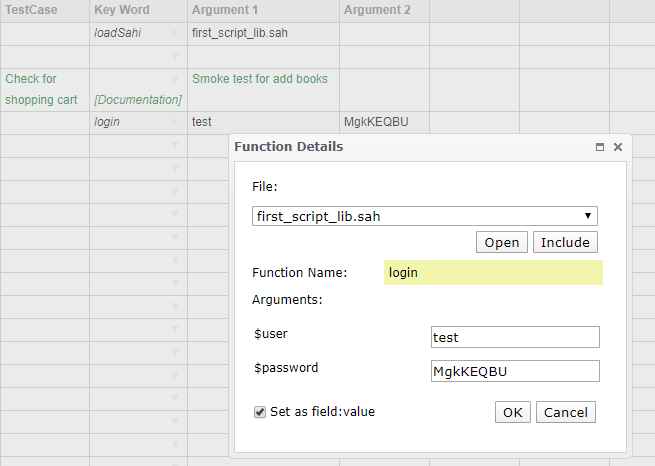
Task: Toggle Set as field:value checkbox
Action: coord(260,411)
